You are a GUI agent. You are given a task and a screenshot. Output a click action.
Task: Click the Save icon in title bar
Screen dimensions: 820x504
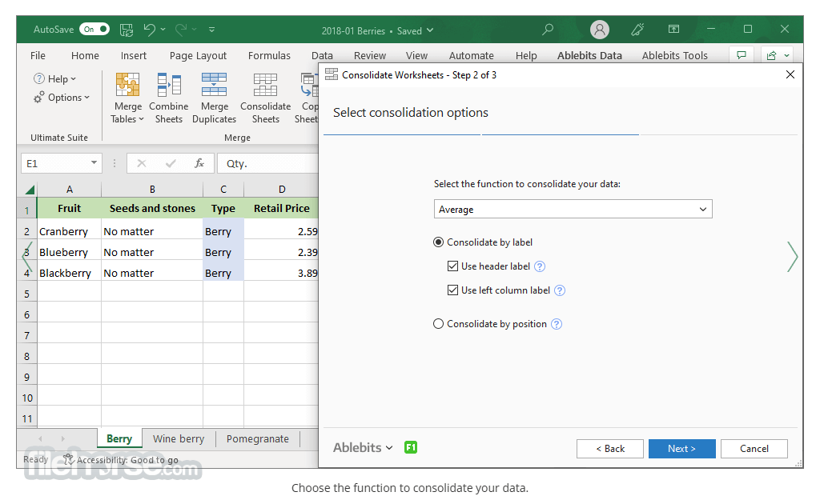tap(127, 30)
